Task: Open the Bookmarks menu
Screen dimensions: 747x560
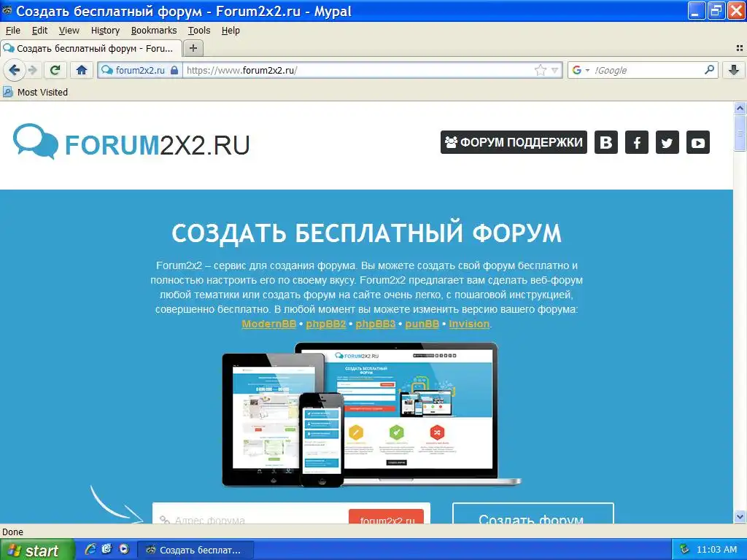Action: (x=154, y=31)
